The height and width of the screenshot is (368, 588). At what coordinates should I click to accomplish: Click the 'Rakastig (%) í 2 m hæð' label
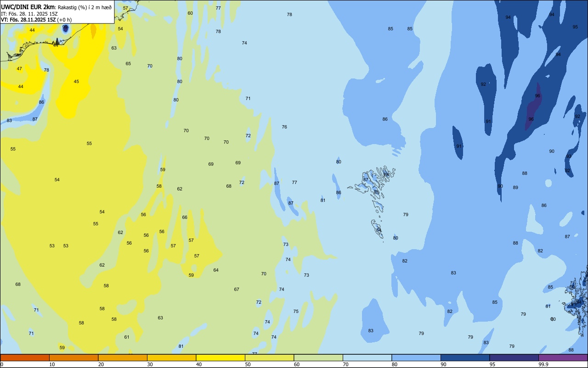coord(85,7)
